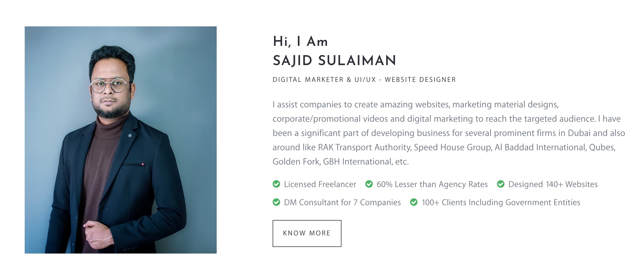Click 'DM Consultant for 7 Companies' text
Image resolution: width=644 pixels, height=267 pixels.
342,202
